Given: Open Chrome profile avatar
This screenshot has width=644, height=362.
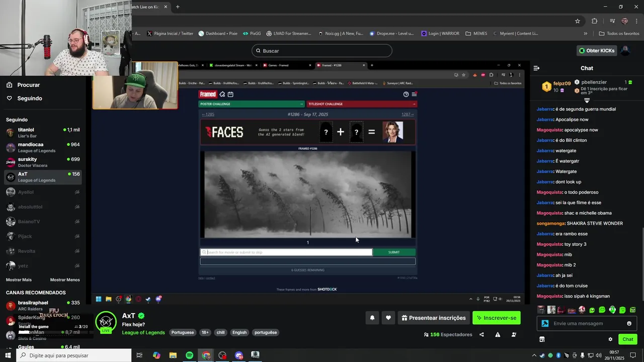Looking at the screenshot, I should point(625,21).
